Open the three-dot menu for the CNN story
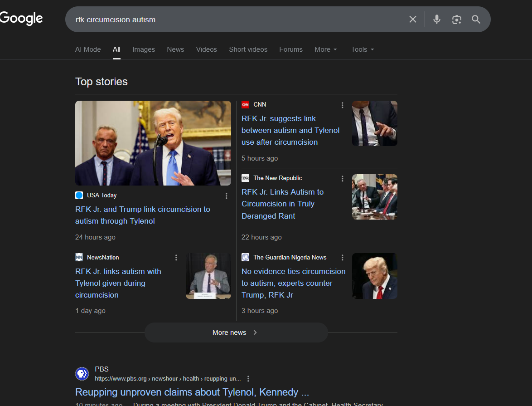The height and width of the screenshot is (406, 532). point(342,105)
